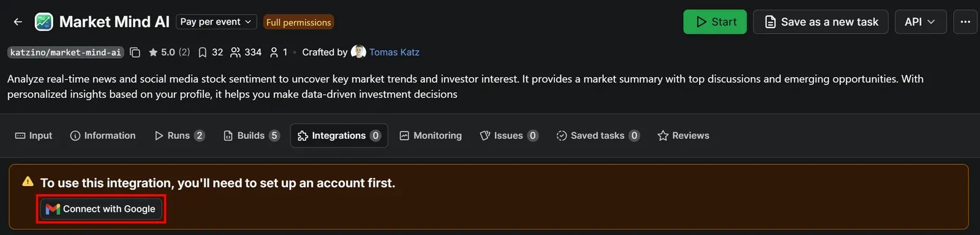Click the bookmark icon showing 32
Viewport: 980px width, 235px height.
tap(202, 53)
